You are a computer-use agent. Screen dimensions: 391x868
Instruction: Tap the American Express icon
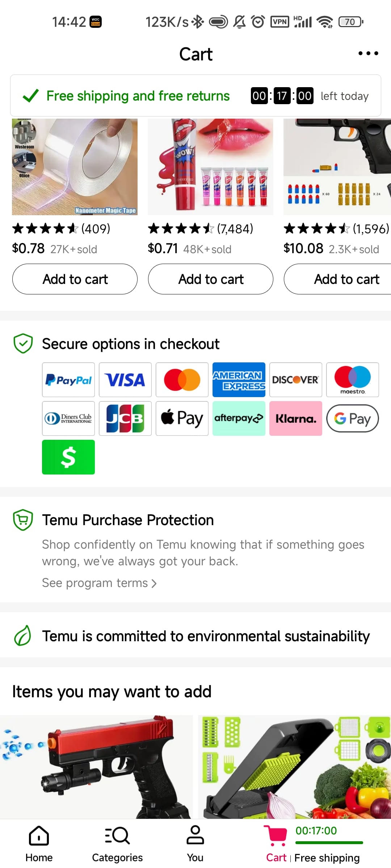point(239,380)
